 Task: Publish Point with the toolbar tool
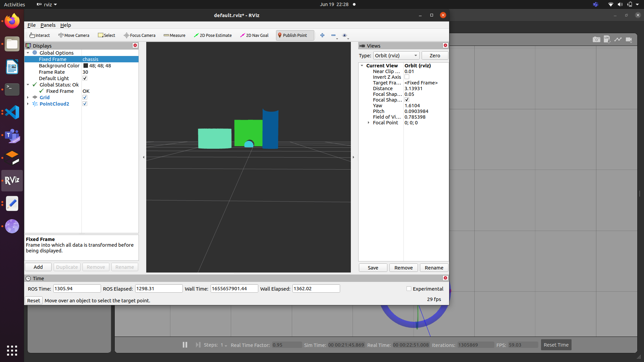[x=294, y=35]
